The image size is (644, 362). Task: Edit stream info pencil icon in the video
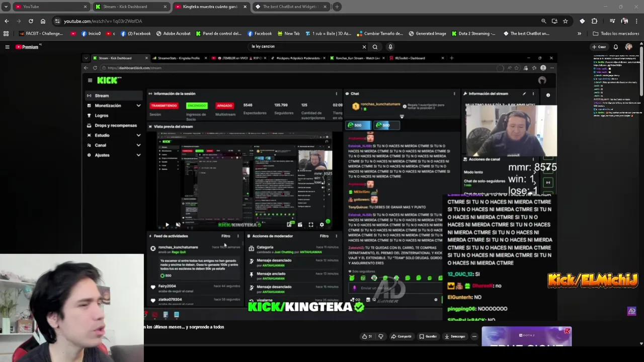pos(524,94)
